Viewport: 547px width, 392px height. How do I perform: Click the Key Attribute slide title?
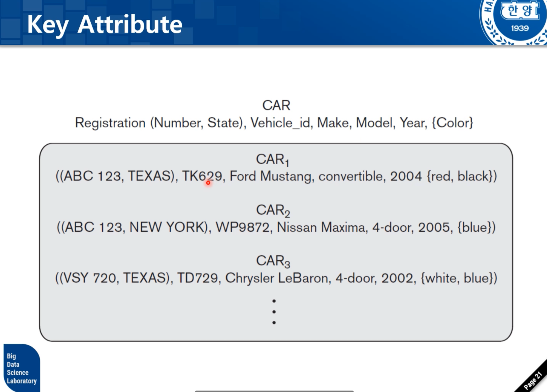point(105,24)
